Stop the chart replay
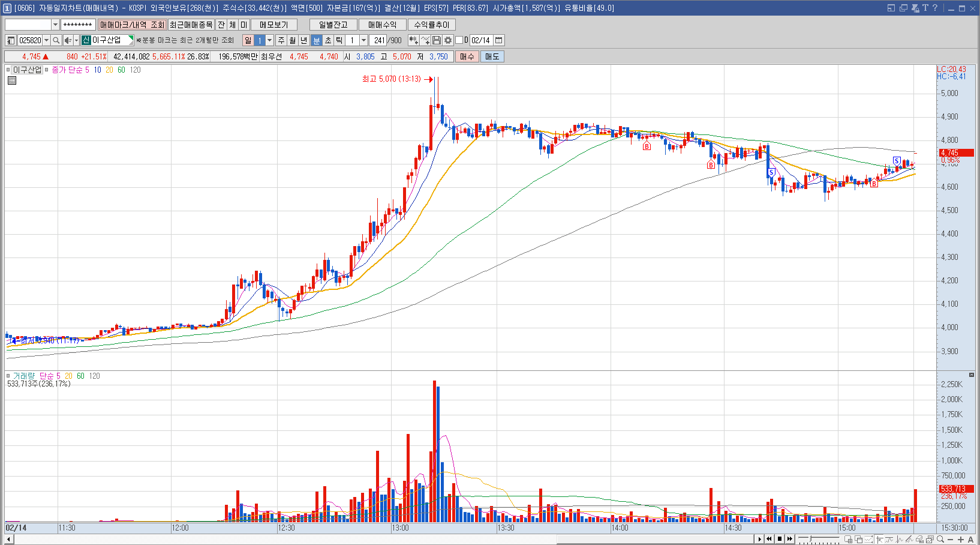 (x=780, y=539)
